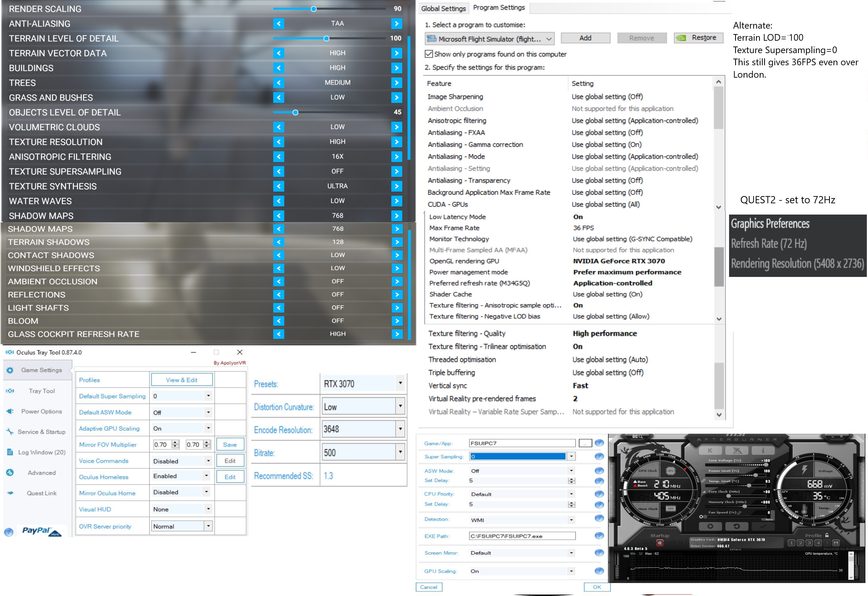This screenshot has width=868, height=596.
Task: Click the Restore button in NVIDIA panel
Action: tap(698, 38)
